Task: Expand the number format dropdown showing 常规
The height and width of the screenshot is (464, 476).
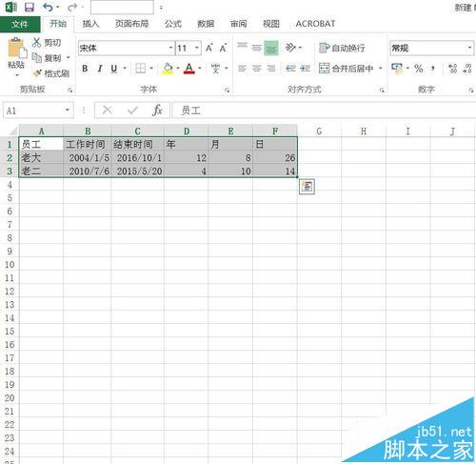Action: pyautogui.click(x=469, y=48)
